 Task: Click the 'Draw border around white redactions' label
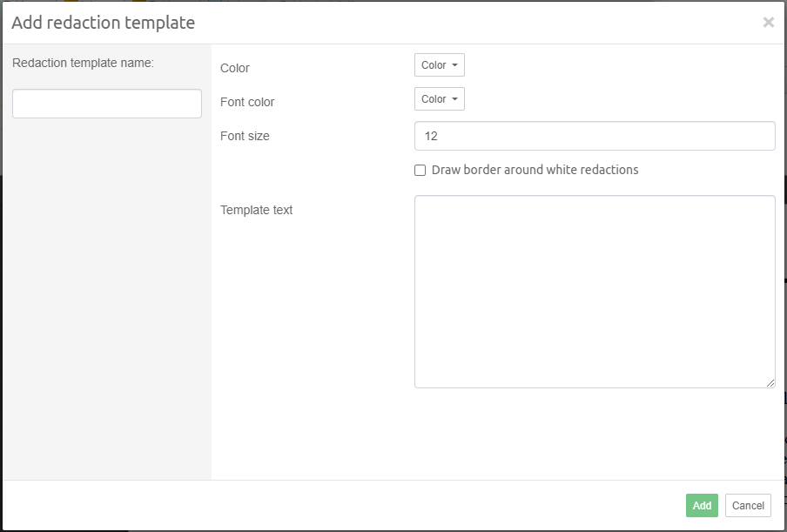pyautogui.click(x=535, y=170)
